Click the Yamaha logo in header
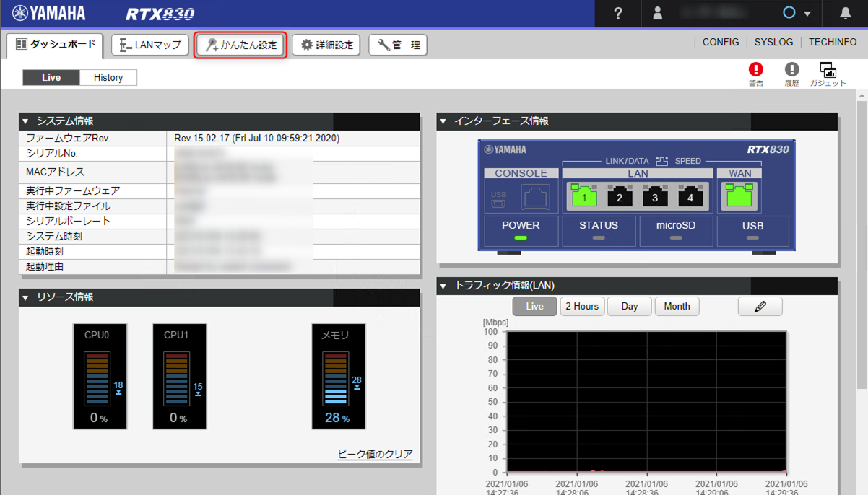This screenshot has height=495, width=868. click(x=48, y=14)
